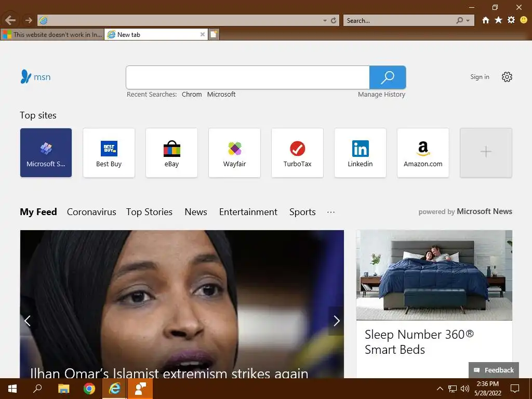532x399 pixels.
Task: Expand the search provider dropdown arrow
Action: (x=468, y=21)
